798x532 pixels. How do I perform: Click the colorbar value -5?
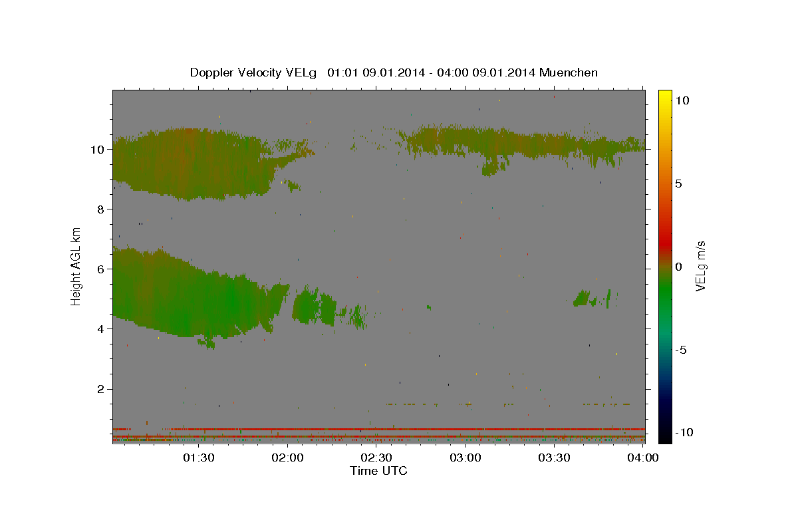click(x=681, y=350)
